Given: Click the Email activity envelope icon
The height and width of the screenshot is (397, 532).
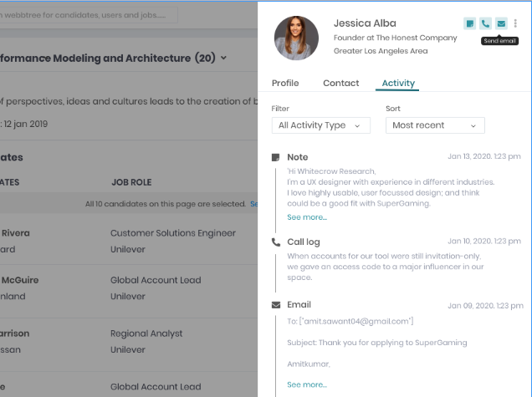Looking at the screenshot, I should pos(276,305).
